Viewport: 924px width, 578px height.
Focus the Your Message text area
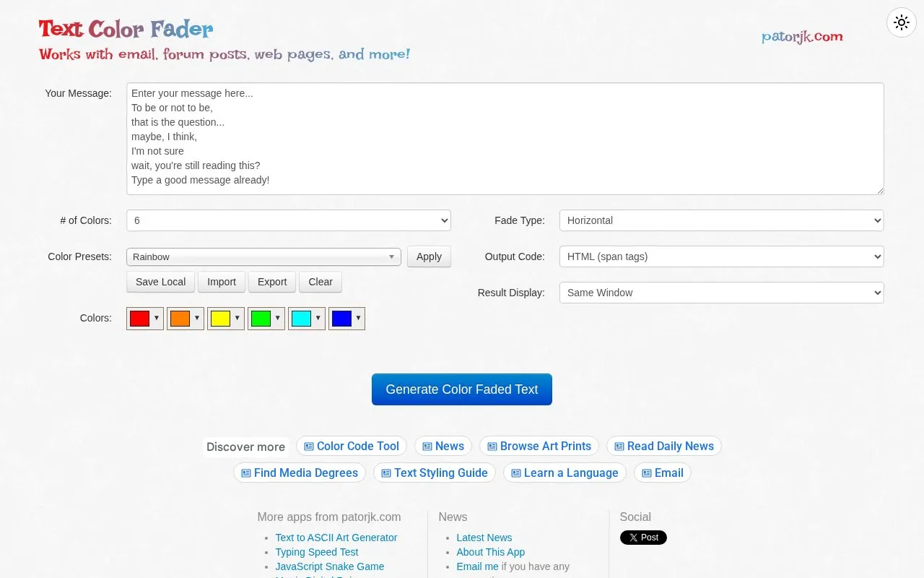[505, 139]
